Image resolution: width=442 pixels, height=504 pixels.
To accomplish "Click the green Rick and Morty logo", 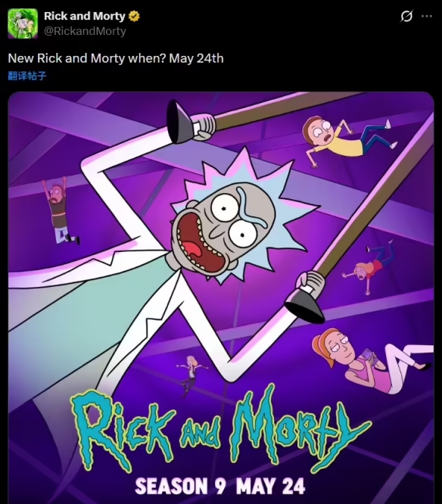I will tap(221, 429).
